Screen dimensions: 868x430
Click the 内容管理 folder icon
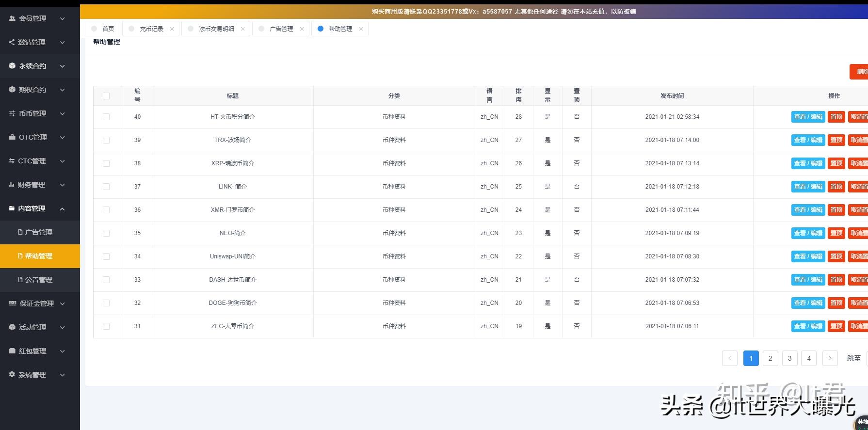12,208
